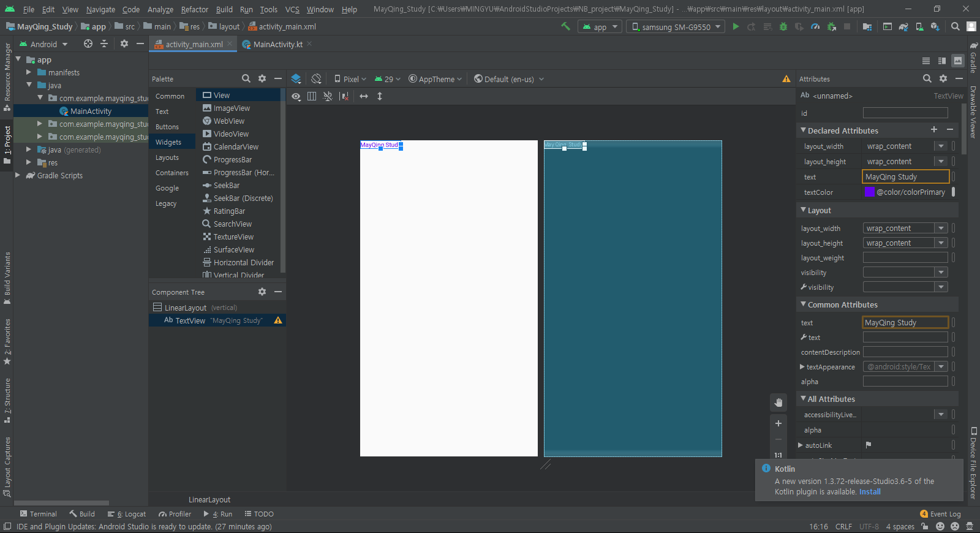
Task: Open SDK Manager icon
Action: (x=935, y=26)
